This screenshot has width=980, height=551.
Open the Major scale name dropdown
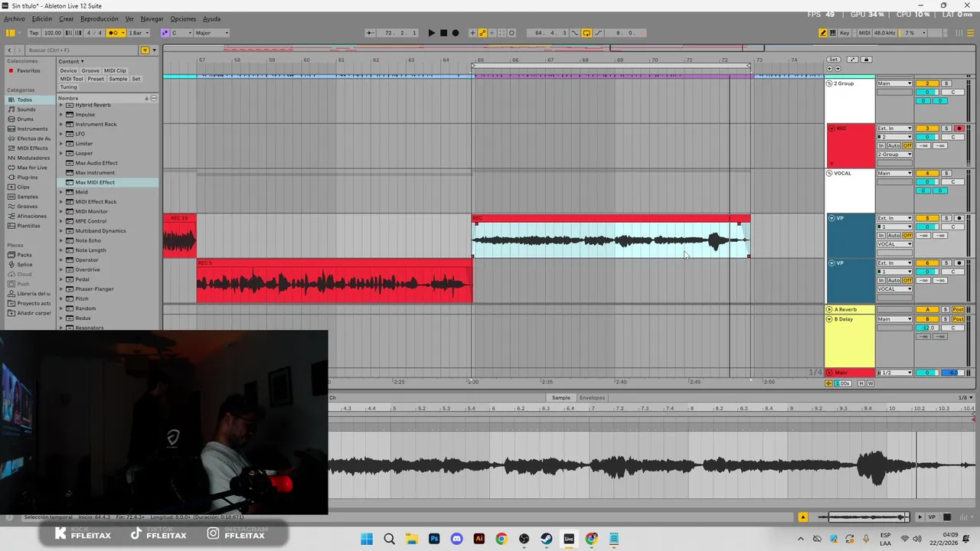click(212, 33)
